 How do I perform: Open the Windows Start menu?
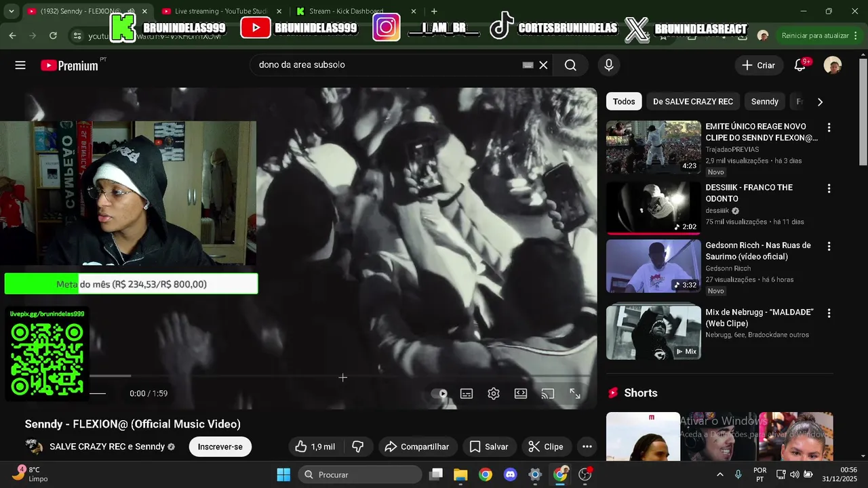tap(283, 474)
